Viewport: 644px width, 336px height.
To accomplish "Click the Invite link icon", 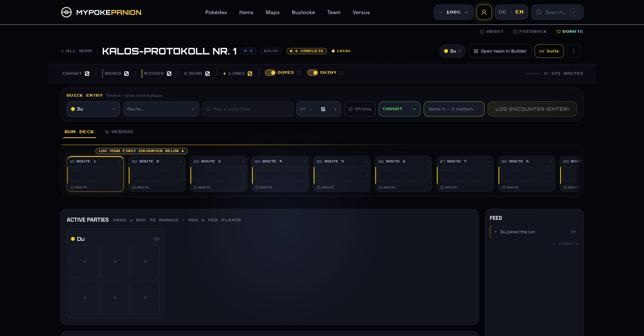I will pos(542,51).
